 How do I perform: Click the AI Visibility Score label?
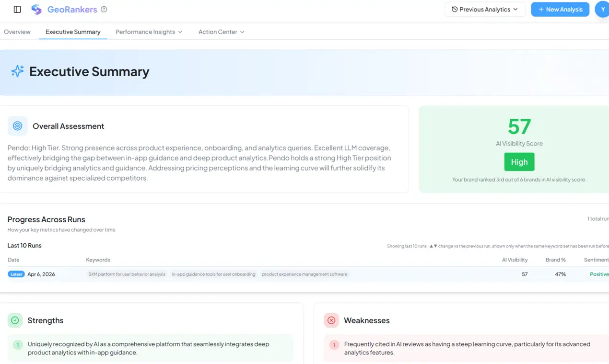click(x=519, y=143)
